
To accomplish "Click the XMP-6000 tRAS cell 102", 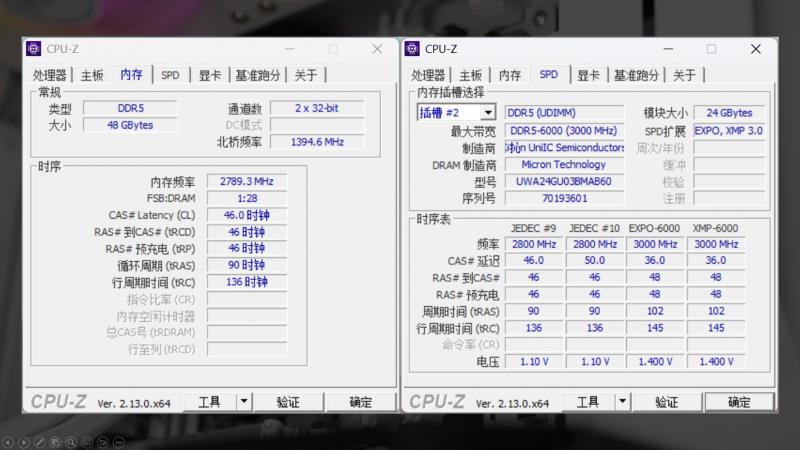I will pyautogui.click(x=716, y=311).
